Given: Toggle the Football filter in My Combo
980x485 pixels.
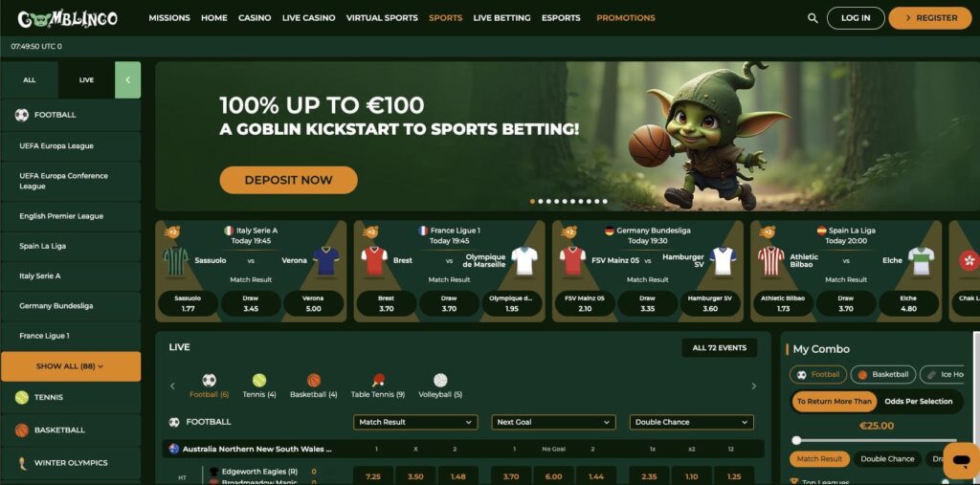Looking at the screenshot, I should pyautogui.click(x=818, y=374).
